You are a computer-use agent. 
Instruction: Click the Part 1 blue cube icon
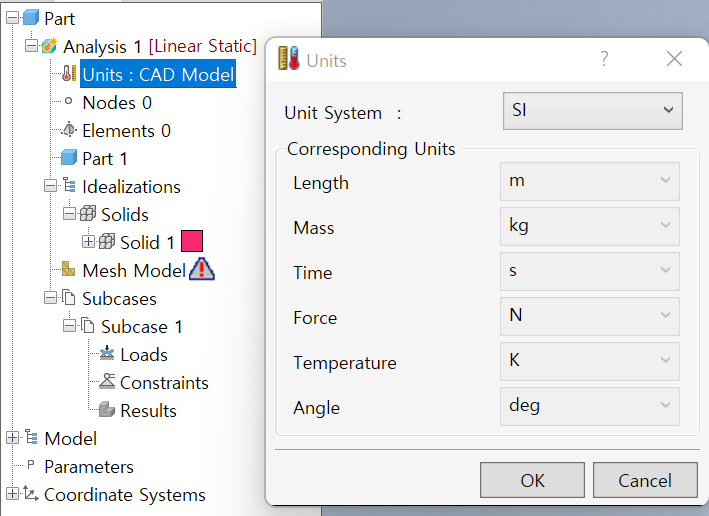[68, 158]
